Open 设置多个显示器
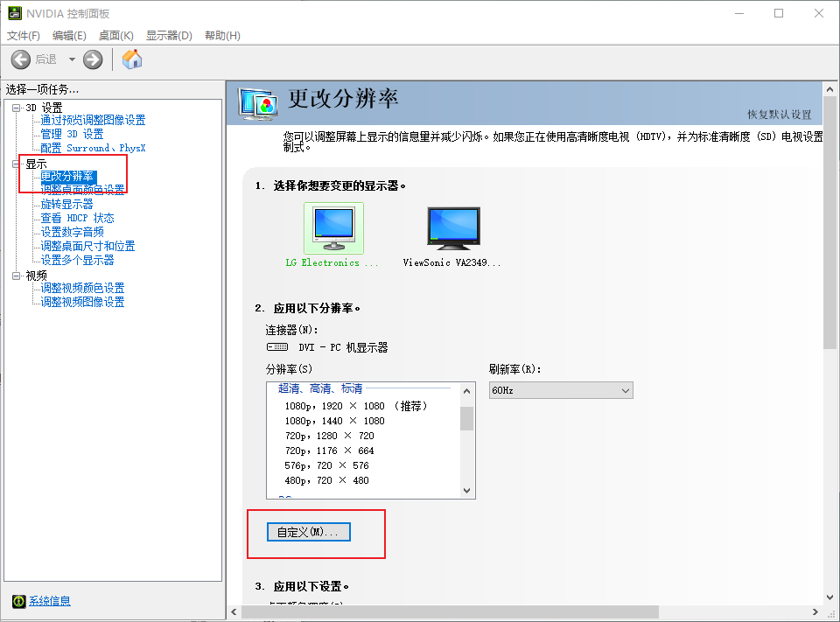Image resolution: width=840 pixels, height=622 pixels. point(78,260)
